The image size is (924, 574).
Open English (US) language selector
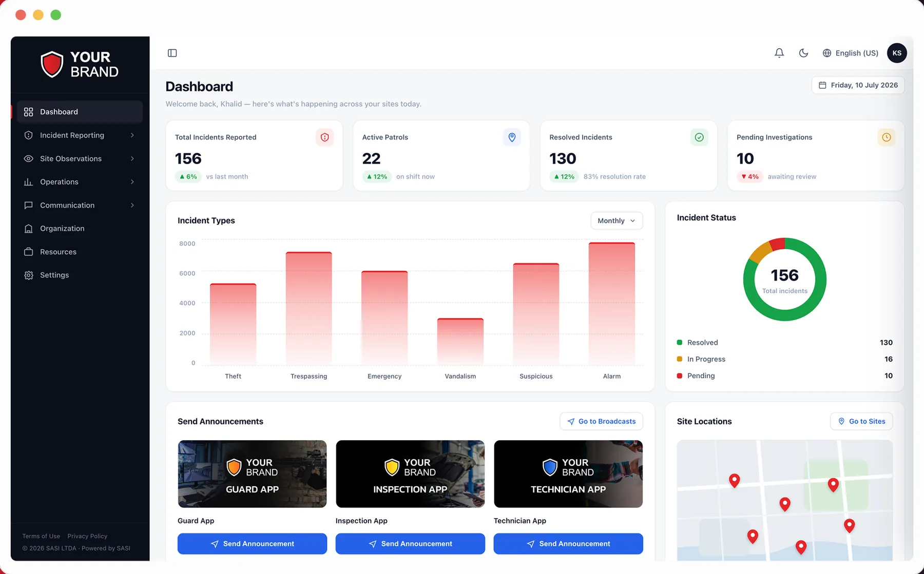coord(851,53)
